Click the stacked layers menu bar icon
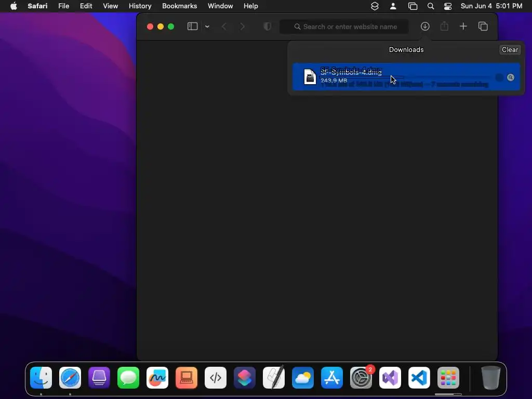The image size is (532, 399). [x=375, y=6]
